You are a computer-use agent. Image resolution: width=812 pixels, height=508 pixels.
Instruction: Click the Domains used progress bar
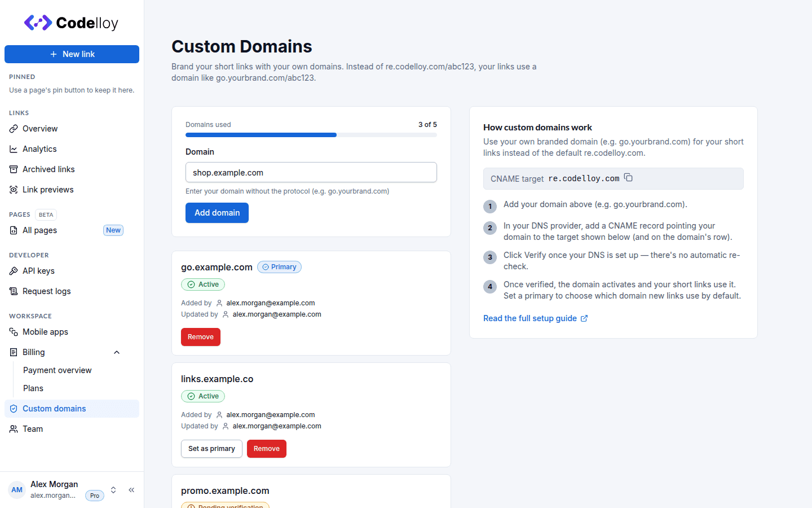[x=311, y=135]
